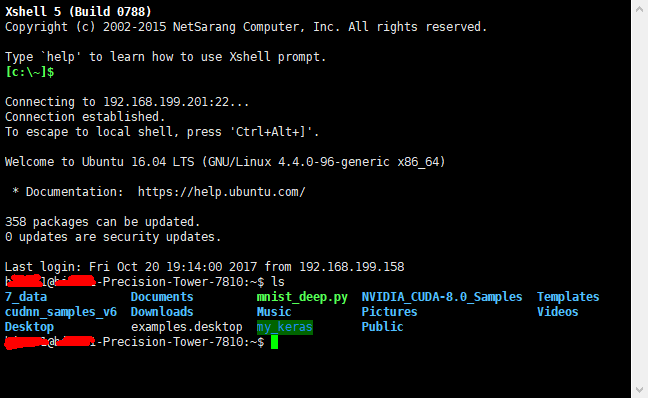Click the Pictures directory entry
The width and height of the screenshot is (648, 398).
389,312
